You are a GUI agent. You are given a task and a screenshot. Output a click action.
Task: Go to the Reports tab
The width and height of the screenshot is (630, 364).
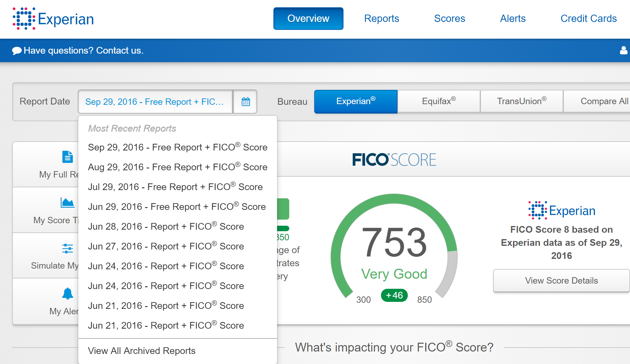(x=381, y=19)
